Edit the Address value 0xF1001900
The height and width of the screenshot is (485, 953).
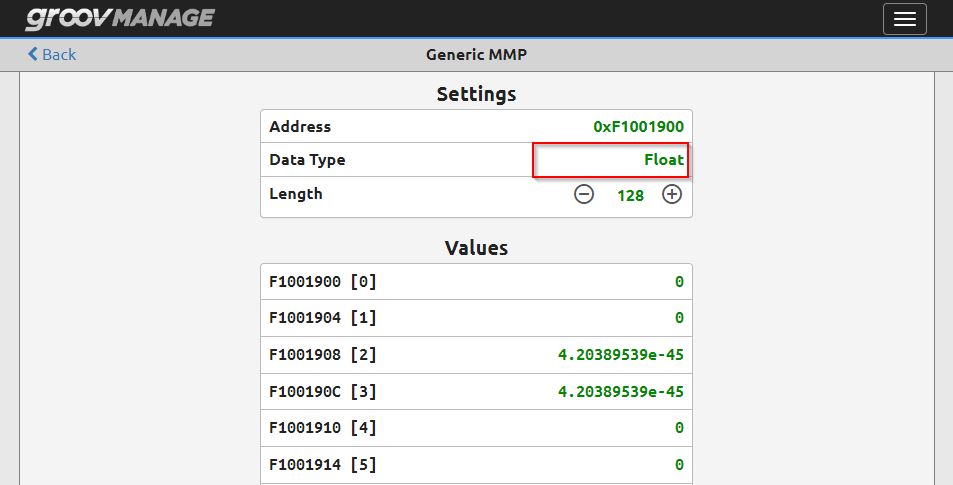tap(638, 126)
